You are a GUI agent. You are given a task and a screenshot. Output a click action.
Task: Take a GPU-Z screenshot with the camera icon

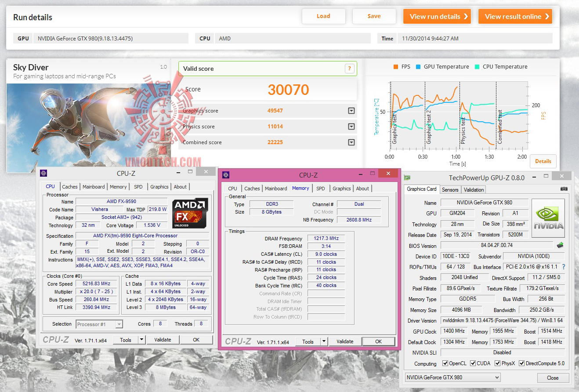point(564,189)
